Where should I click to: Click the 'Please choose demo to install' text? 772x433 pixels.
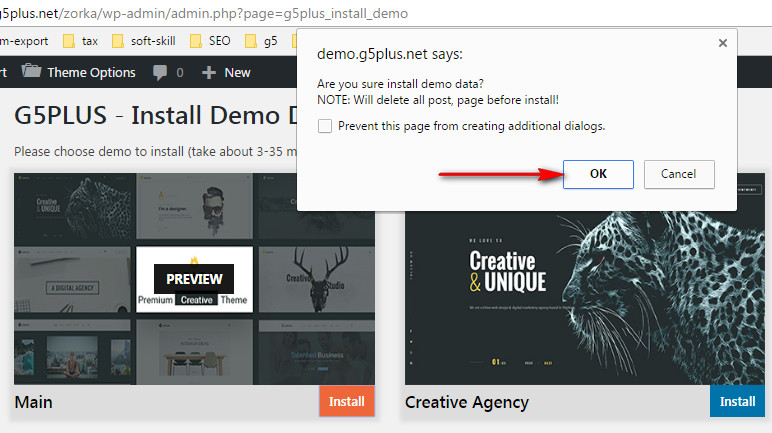tap(156, 152)
